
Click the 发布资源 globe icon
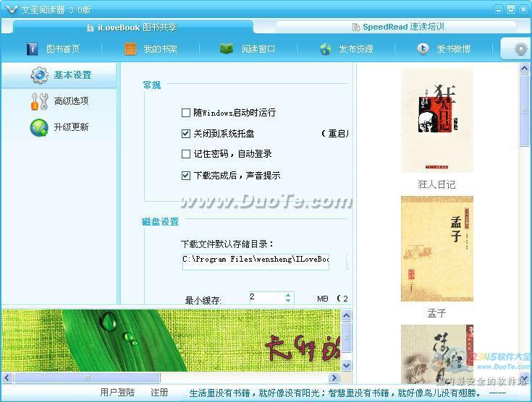pyautogui.click(x=326, y=49)
